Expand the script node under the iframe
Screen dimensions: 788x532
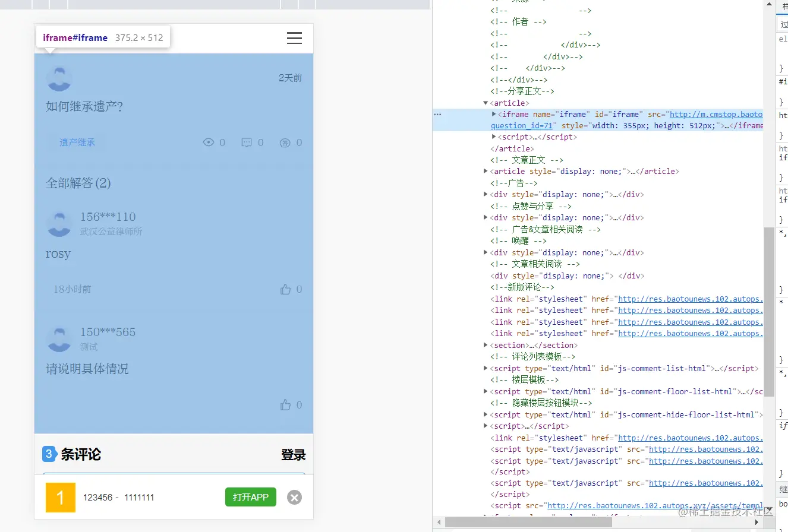point(494,137)
